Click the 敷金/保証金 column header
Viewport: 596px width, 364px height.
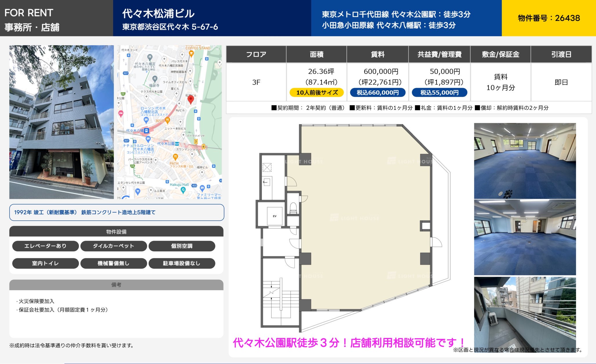(x=501, y=54)
